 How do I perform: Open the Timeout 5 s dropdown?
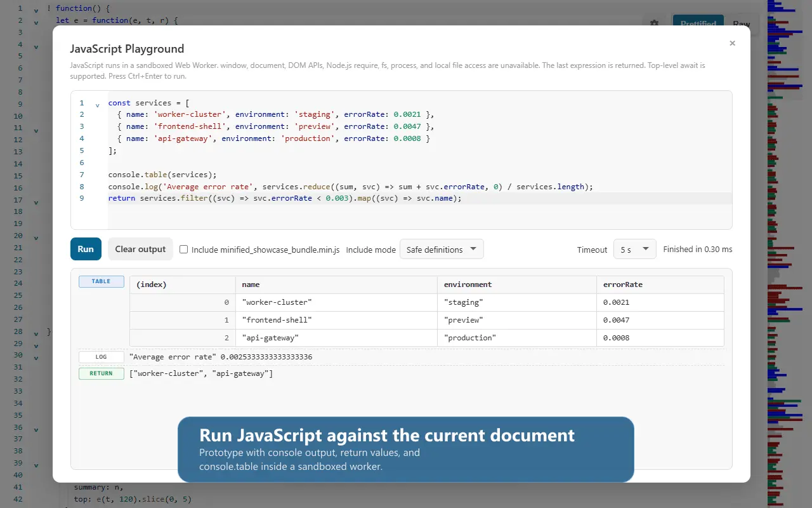(x=634, y=250)
